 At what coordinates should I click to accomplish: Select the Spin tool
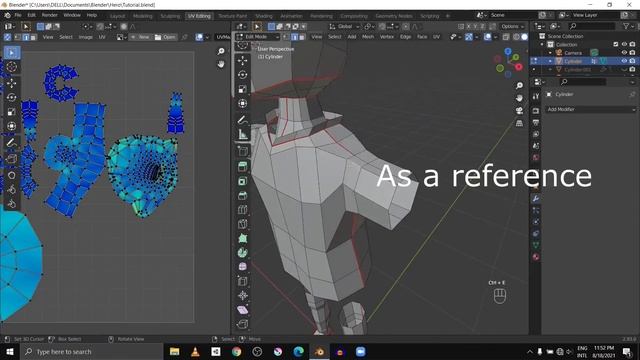242,253
